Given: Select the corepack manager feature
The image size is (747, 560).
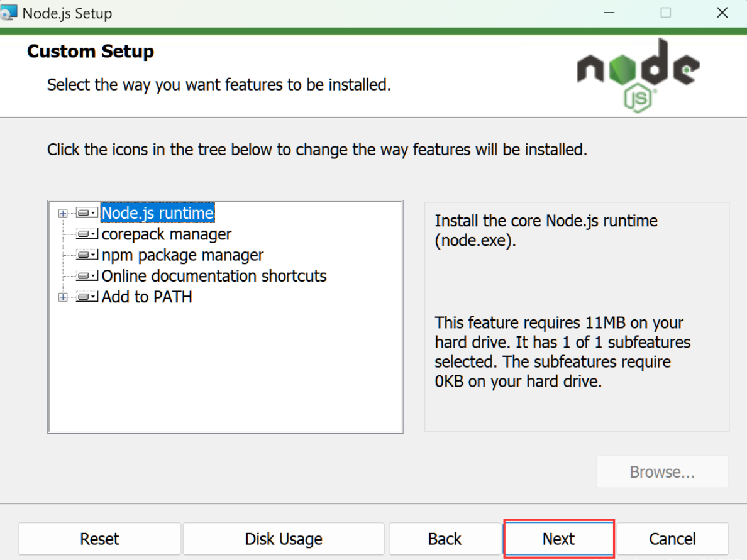Looking at the screenshot, I should tap(166, 234).
